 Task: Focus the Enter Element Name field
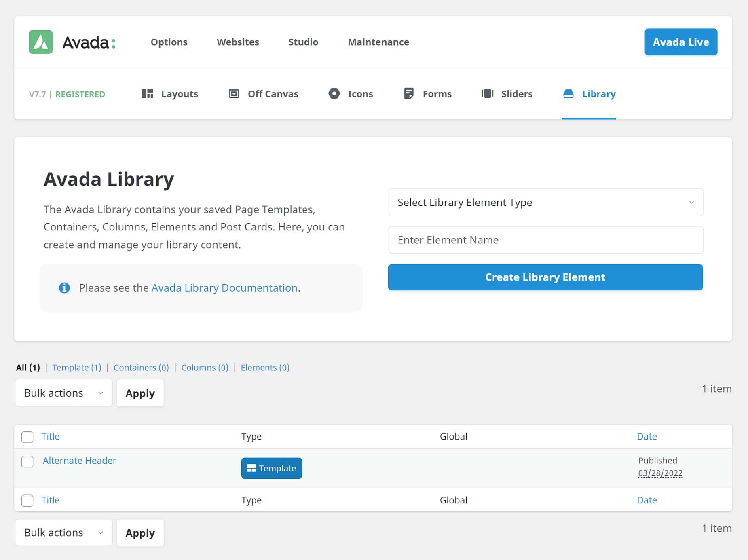pyautogui.click(x=546, y=240)
